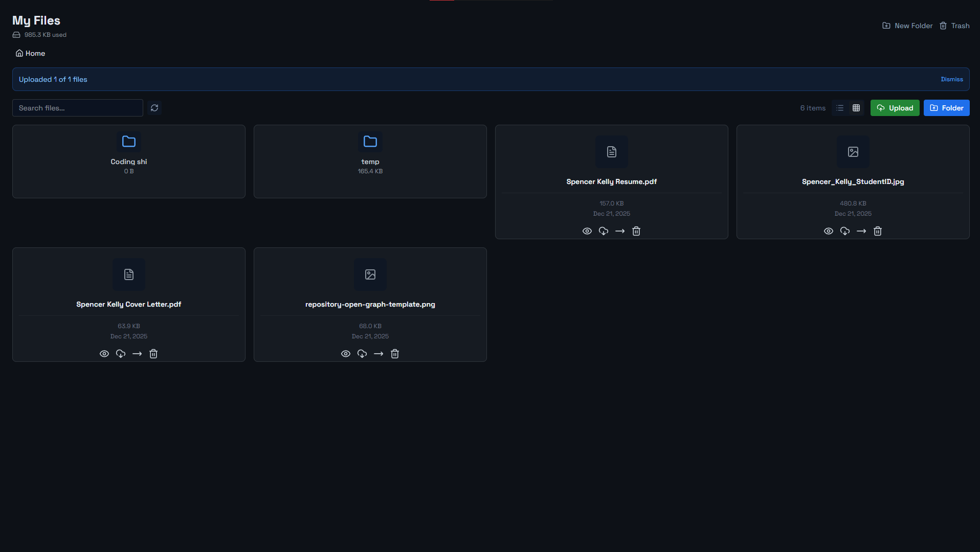
Task: Click inside the search files field
Action: 77,108
